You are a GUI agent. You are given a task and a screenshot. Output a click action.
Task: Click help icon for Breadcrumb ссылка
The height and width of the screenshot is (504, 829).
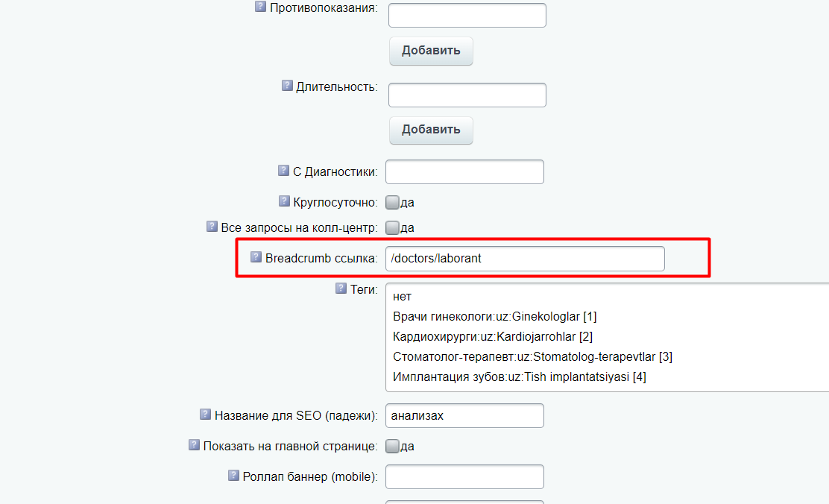tap(256, 257)
